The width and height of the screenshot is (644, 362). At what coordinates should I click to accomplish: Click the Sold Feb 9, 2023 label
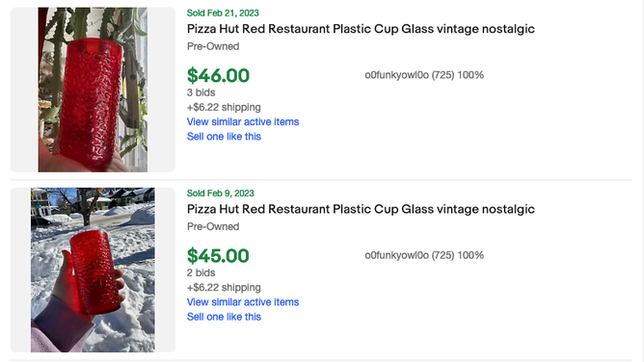point(221,194)
